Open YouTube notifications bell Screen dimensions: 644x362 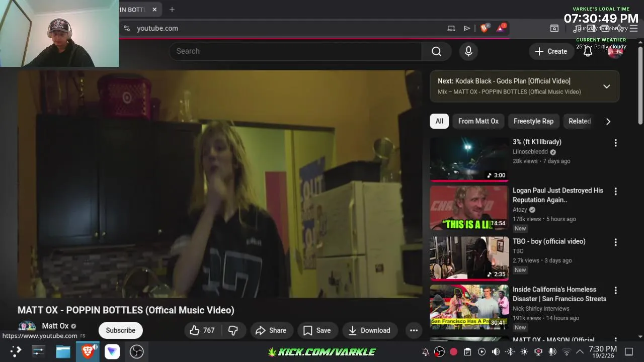tap(588, 51)
